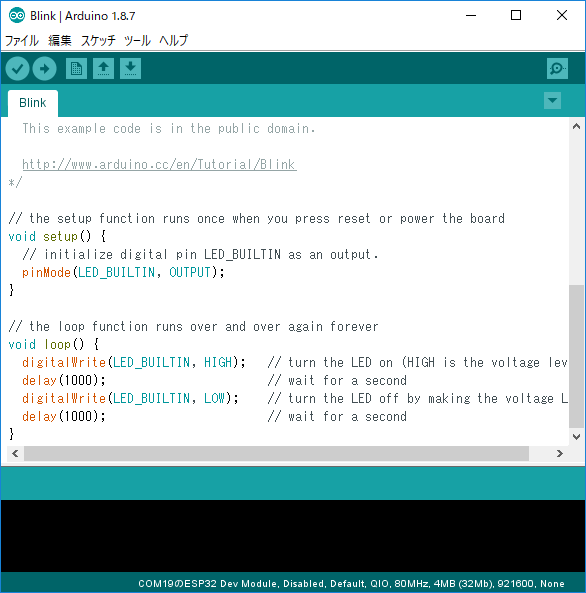Click the vertical scrollbar up arrow
This screenshot has height=593, width=586.
point(576,126)
